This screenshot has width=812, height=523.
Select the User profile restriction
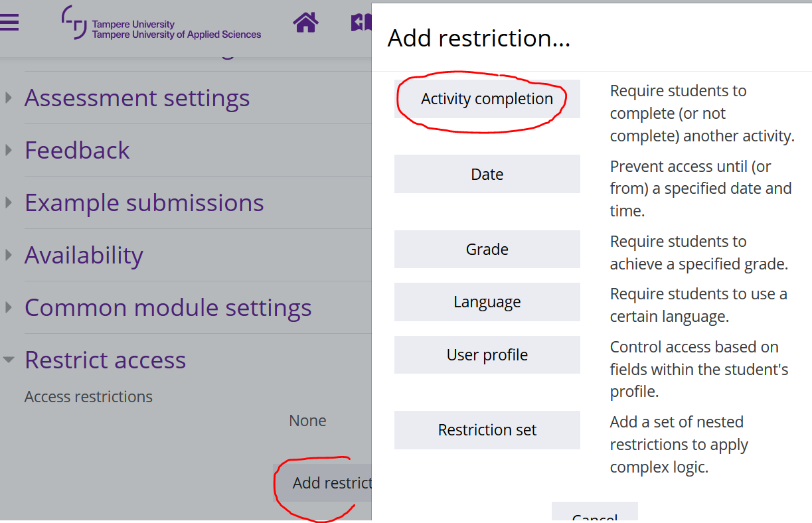tap(487, 354)
